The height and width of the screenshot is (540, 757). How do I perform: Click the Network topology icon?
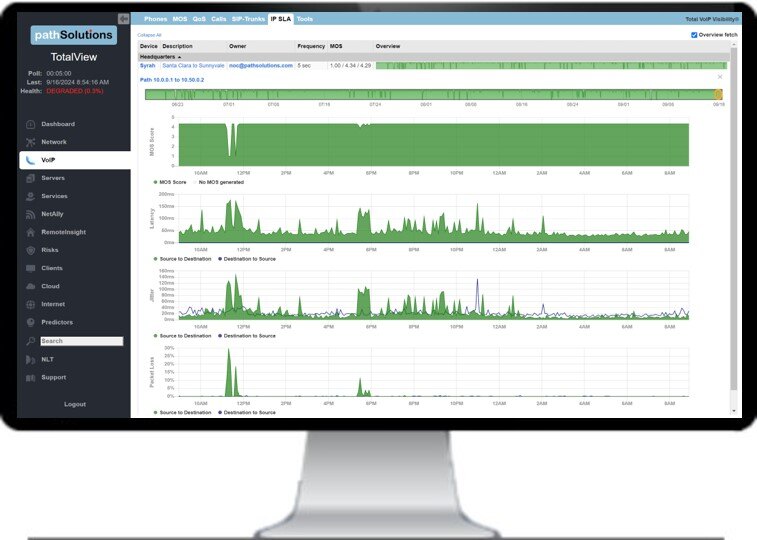pos(31,142)
